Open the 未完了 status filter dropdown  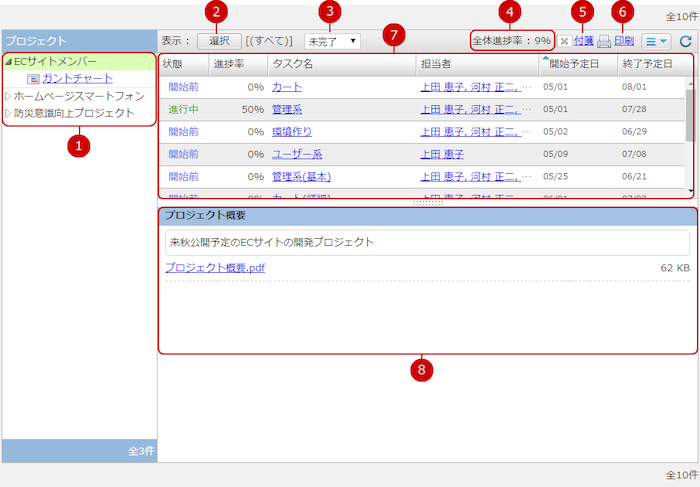point(332,41)
